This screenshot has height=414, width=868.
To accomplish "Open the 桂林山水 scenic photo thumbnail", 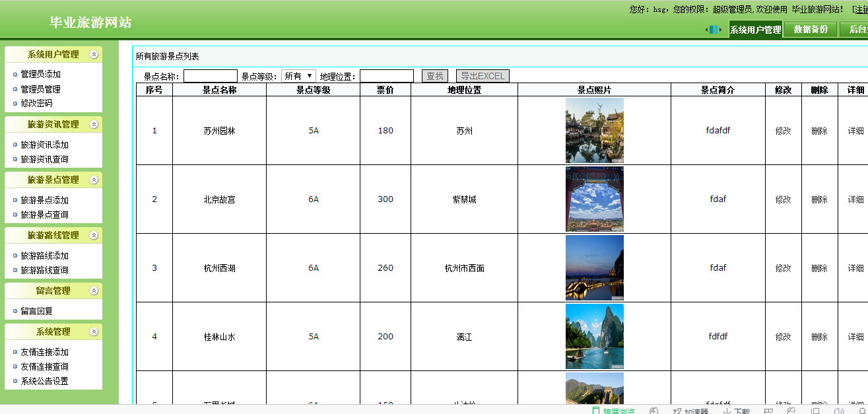I will (595, 336).
